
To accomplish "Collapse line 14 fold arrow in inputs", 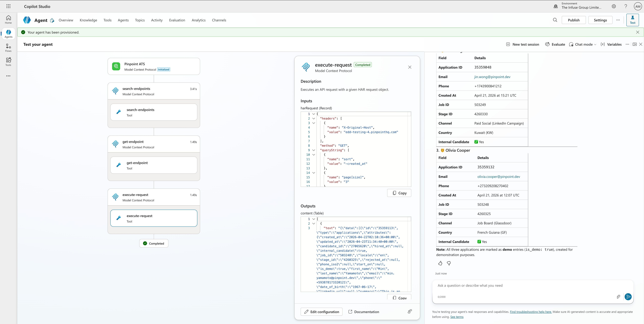I will tap(313, 173).
